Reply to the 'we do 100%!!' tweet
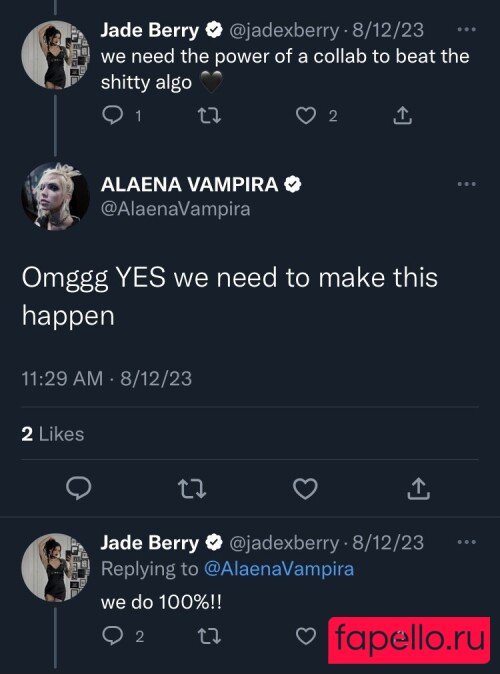Viewport: 500px width, 674px height. tap(113, 636)
